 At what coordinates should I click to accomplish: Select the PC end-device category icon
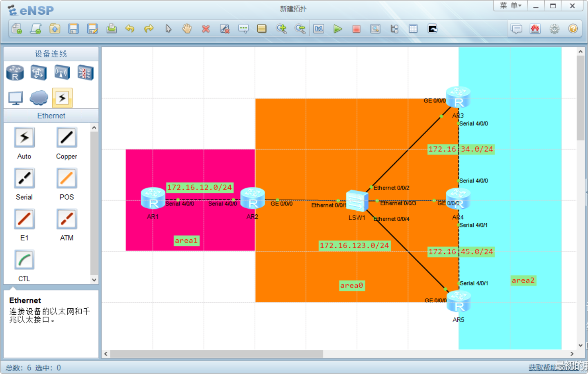(16, 98)
